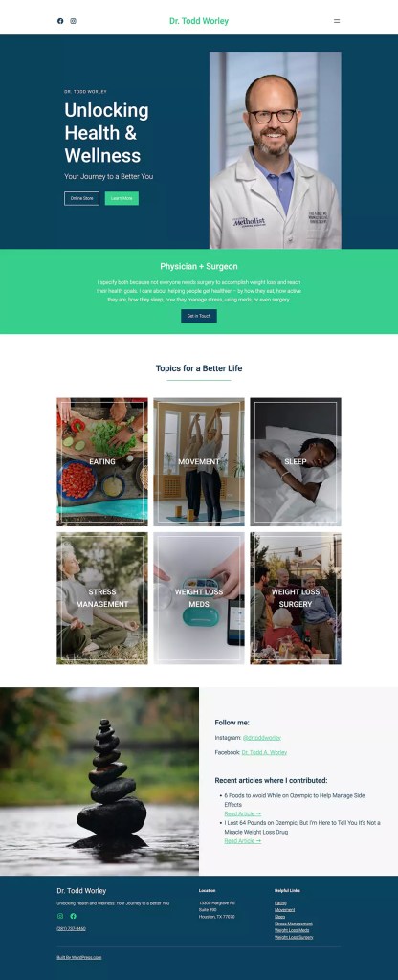Click the Dr. Todd Worley site title
The image size is (398, 980).
click(x=199, y=21)
